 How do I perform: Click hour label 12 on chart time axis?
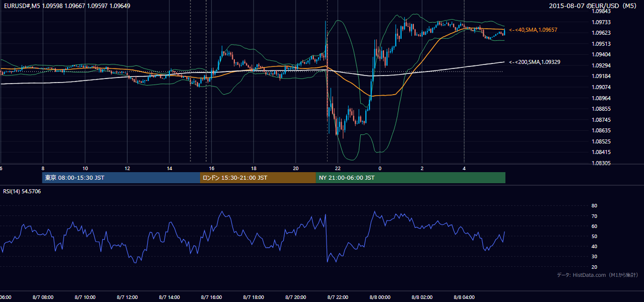127,168
